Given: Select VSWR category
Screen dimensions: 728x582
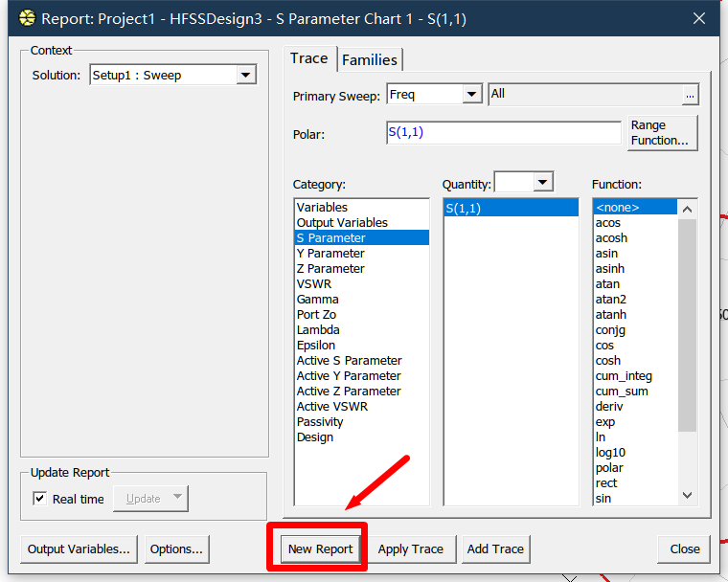Looking at the screenshot, I should point(362,283).
